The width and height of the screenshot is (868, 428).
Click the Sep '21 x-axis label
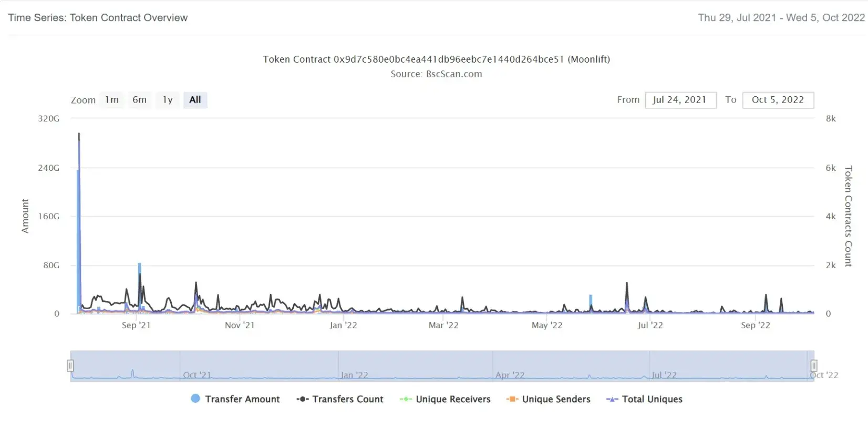(136, 325)
